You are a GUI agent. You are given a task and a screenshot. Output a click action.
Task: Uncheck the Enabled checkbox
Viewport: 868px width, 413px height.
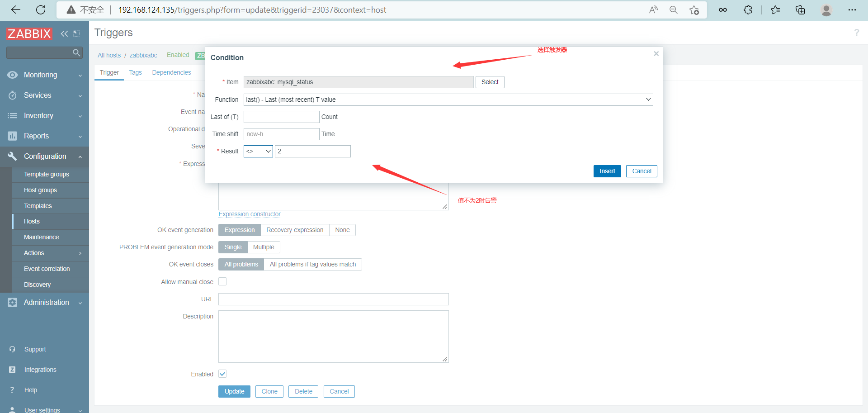[x=222, y=374]
